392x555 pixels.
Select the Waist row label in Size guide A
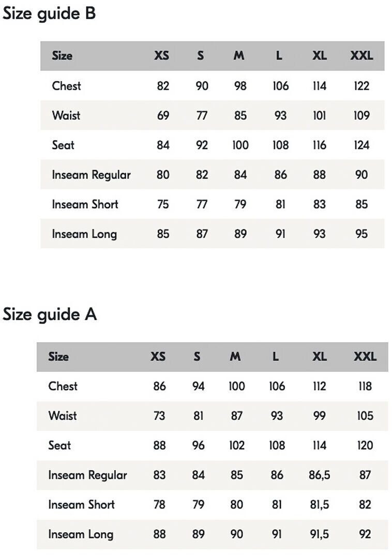coord(63,416)
